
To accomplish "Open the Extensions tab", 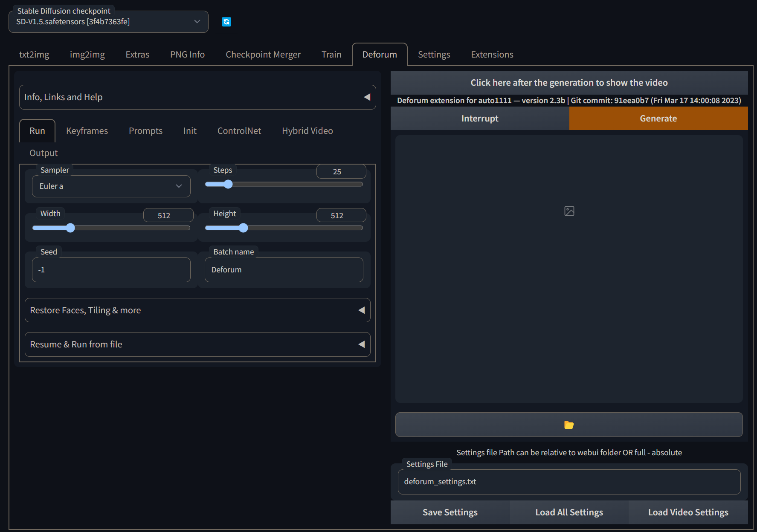I will click(492, 55).
